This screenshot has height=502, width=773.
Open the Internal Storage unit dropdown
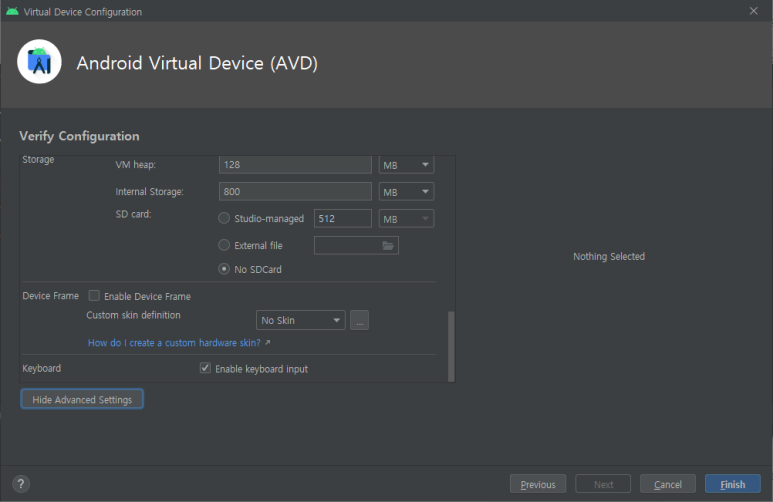[x=406, y=191]
